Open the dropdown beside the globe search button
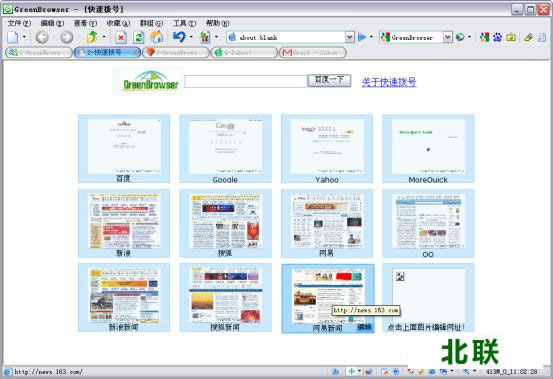This screenshot has width=553, height=379. (x=469, y=37)
